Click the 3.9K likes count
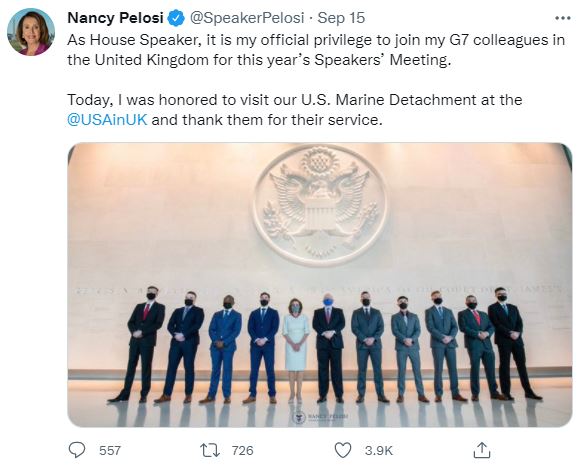 tap(378, 450)
